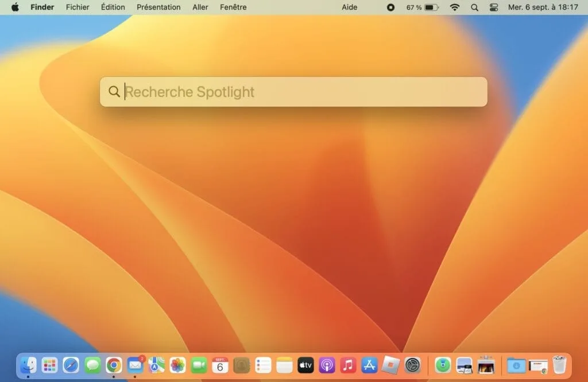Viewport: 588px width, 382px height.
Task: Open Mail showing two unread messages
Action: click(x=135, y=365)
